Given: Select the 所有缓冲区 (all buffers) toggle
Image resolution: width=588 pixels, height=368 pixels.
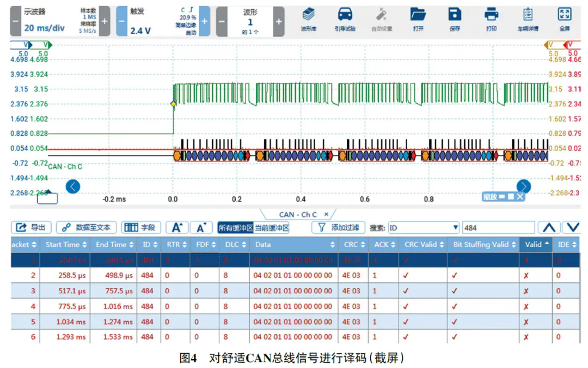Looking at the screenshot, I should pos(235,228).
